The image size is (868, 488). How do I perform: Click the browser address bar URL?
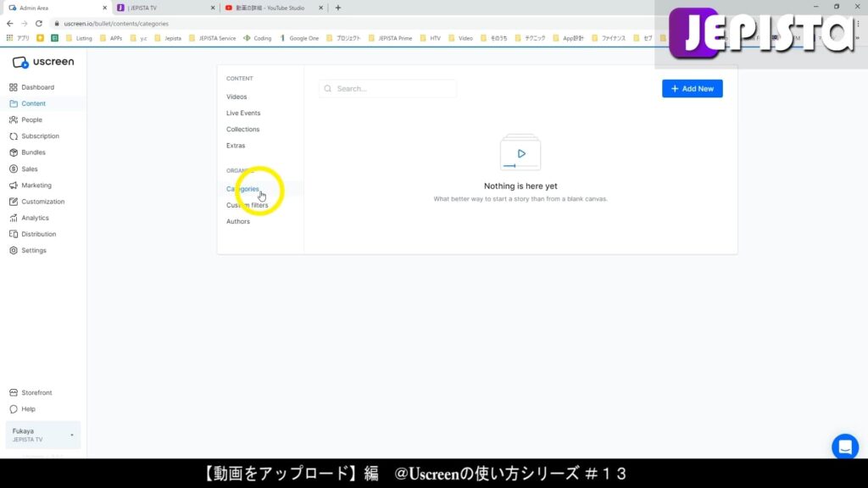(116, 24)
